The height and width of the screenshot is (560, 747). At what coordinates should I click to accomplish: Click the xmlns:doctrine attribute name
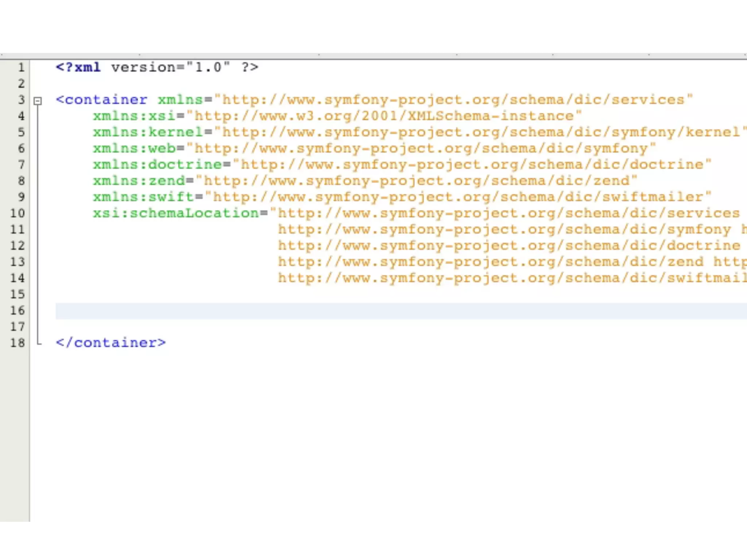157,164
